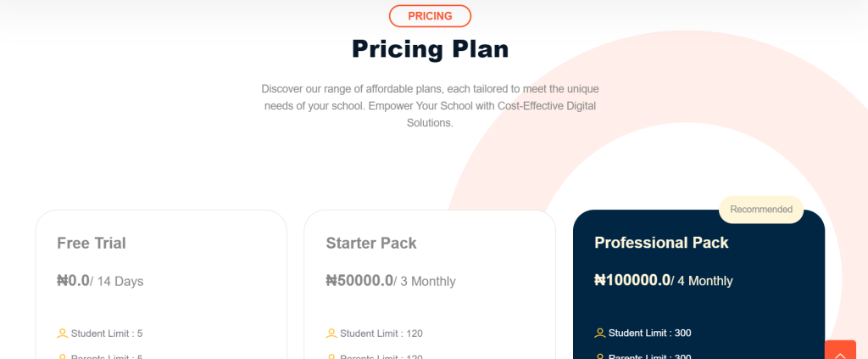Screen dimensions: 868x359
Task: Select the Free Trial plan title
Action: 92,244
